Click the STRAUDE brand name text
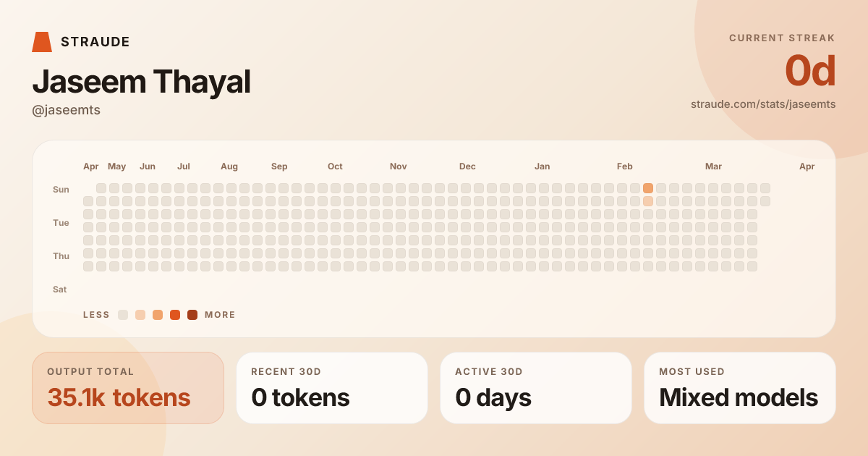 pos(95,42)
